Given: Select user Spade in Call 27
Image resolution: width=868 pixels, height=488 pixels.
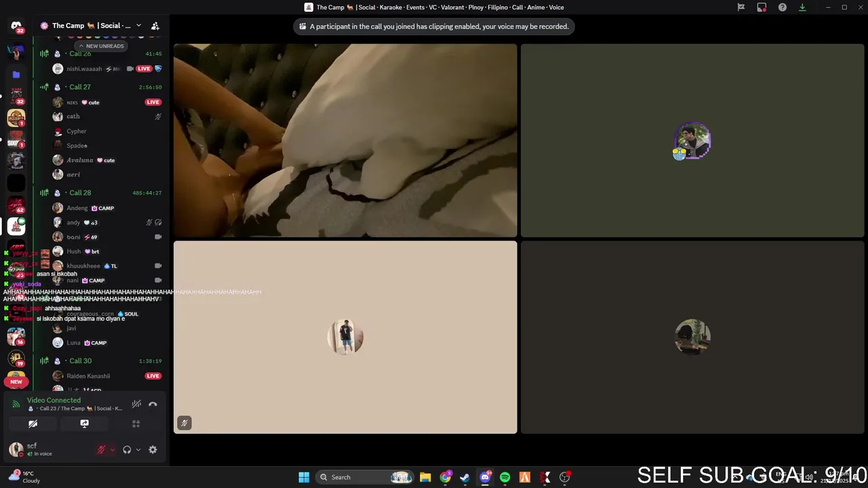Looking at the screenshot, I should pyautogui.click(x=77, y=145).
